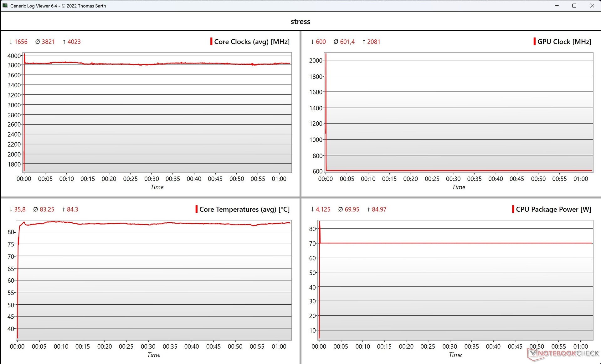This screenshot has width=601, height=364.
Task: Click the Generic Log Viewer app icon
Action: pos(5,6)
